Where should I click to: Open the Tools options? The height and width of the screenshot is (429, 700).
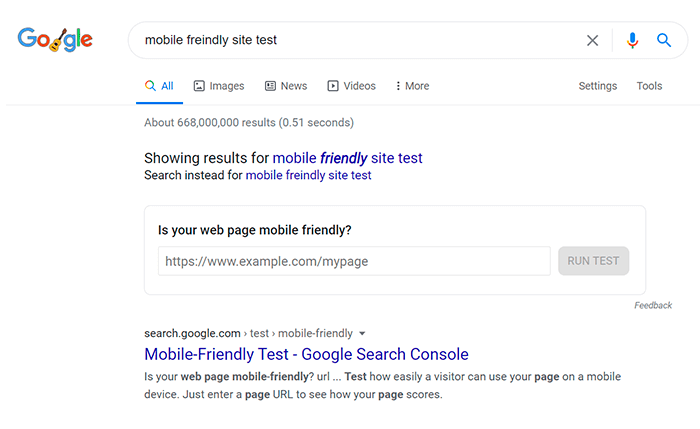pyautogui.click(x=649, y=86)
